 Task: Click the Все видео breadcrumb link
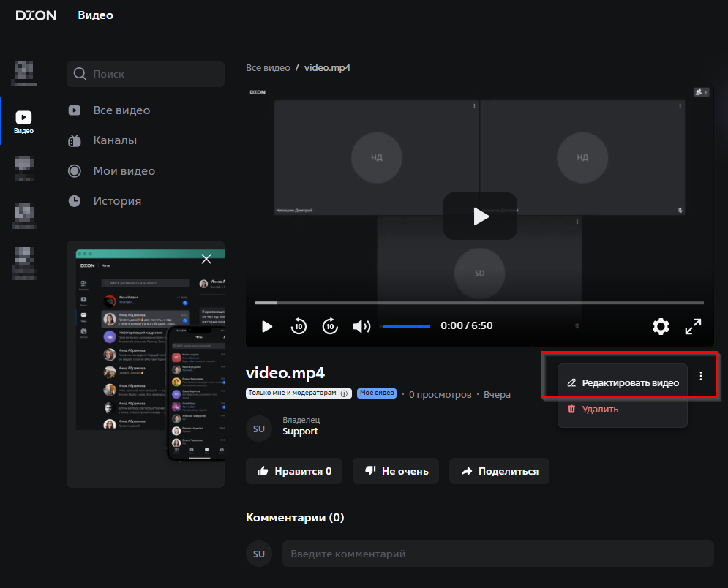click(x=267, y=67)
